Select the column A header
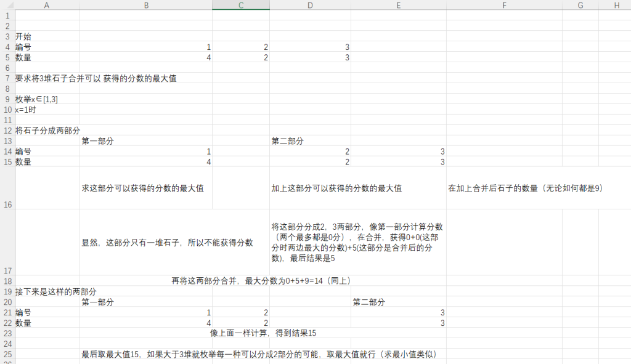Image resolution: width=631 pixels, height=364 pixels. [x=47, y=5]
